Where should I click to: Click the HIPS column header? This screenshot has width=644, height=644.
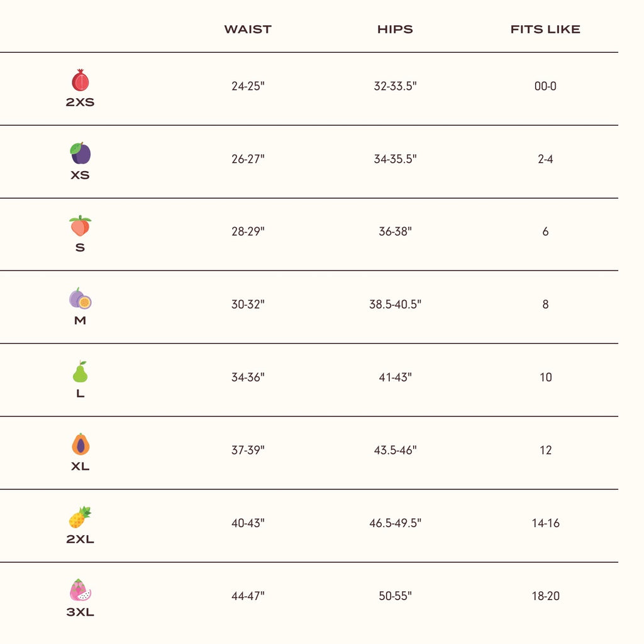(395, 30)
